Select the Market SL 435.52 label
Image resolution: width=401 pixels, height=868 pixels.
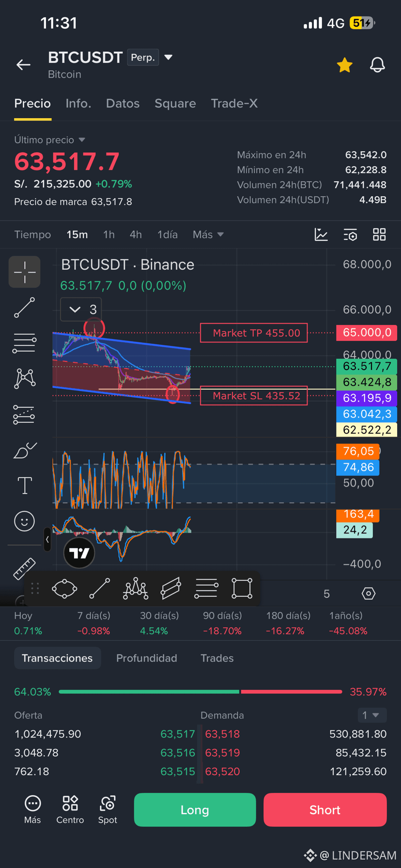[254, 396]
